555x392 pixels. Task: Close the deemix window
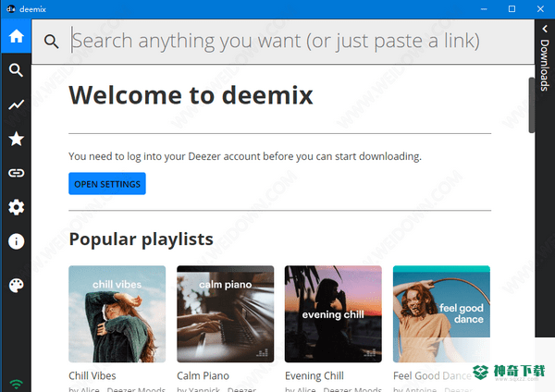[540, 9]
